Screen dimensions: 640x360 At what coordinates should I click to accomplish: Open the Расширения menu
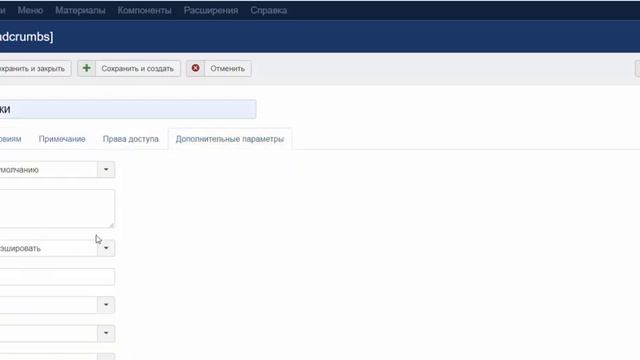tap(211, 11)
